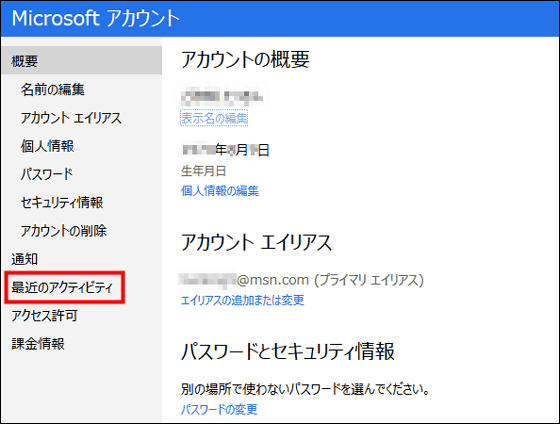The image size is (560, 424).
Task: Click the アカウント エイリアス section heading
Action: coord(256,242)
